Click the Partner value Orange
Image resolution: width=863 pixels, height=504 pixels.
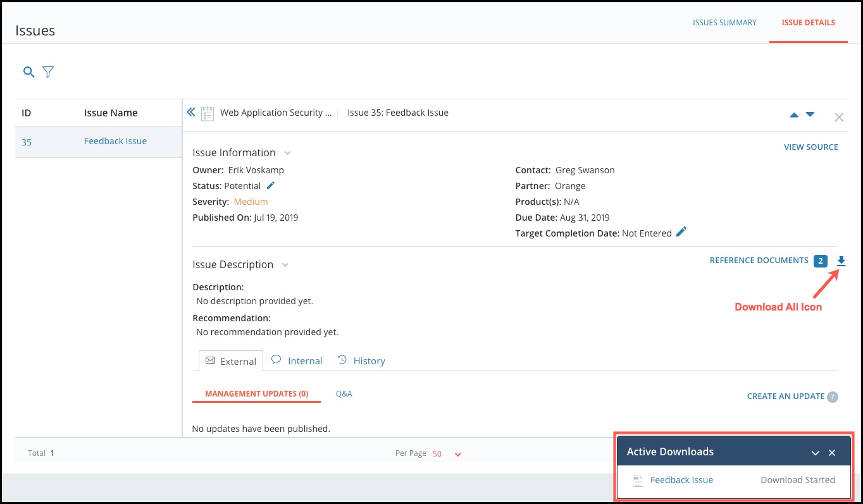[570, 186]
